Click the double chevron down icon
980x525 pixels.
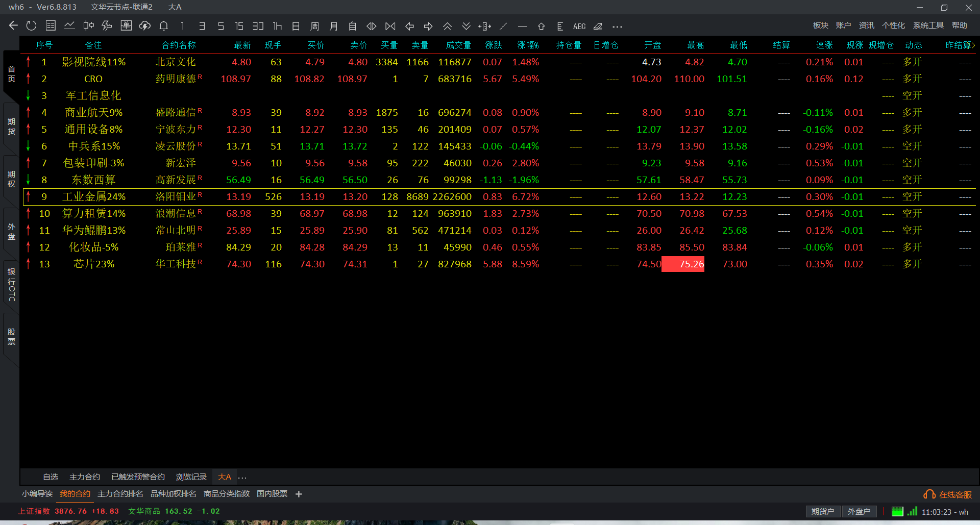pyautogui.click(x=466, y=26)
